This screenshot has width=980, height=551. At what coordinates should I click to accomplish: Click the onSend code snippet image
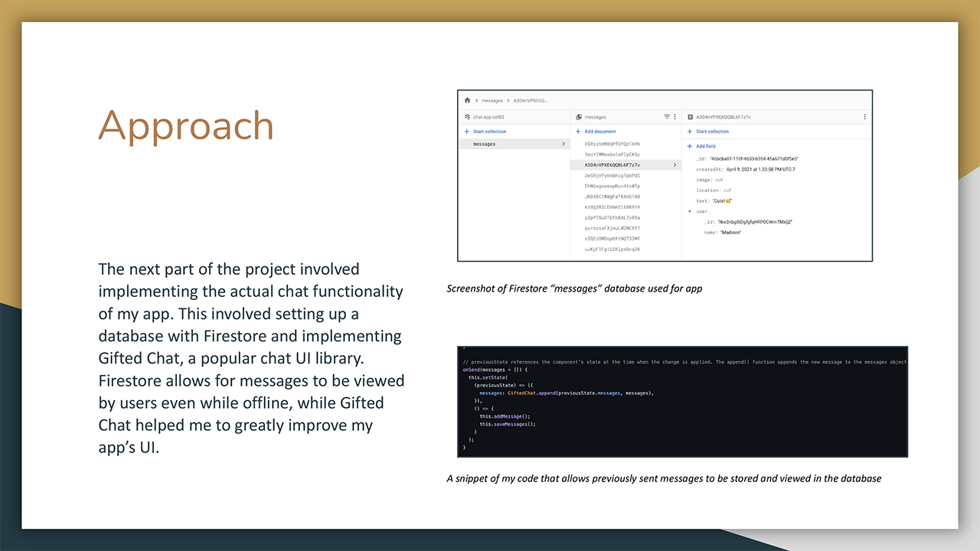682,402
